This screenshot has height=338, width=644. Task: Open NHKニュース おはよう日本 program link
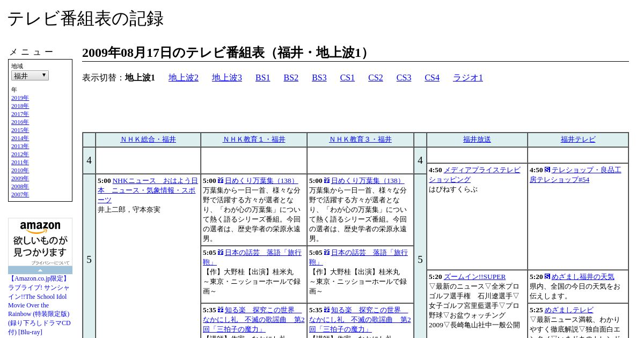[x=148, y=190]
